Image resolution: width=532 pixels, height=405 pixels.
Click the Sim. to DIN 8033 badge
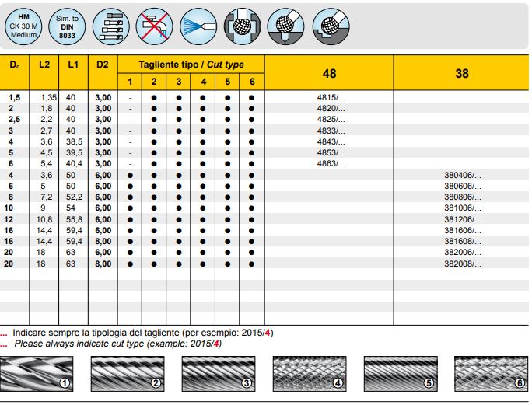67,26
